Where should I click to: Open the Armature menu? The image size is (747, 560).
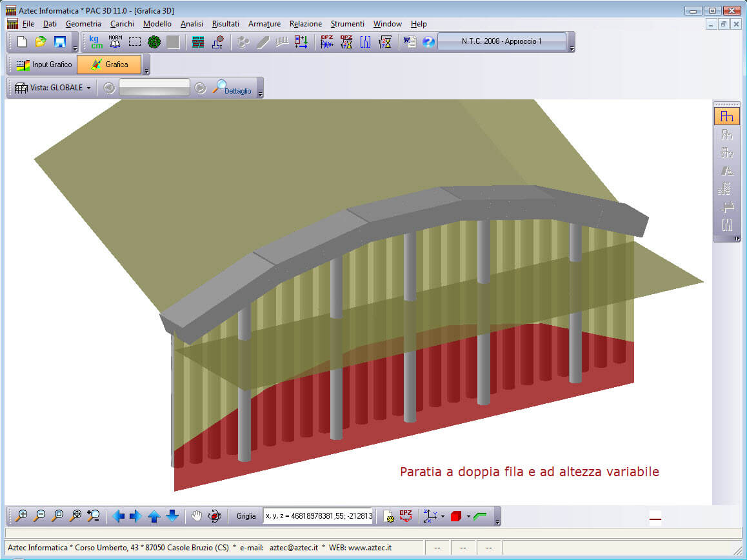pos(264,24)
